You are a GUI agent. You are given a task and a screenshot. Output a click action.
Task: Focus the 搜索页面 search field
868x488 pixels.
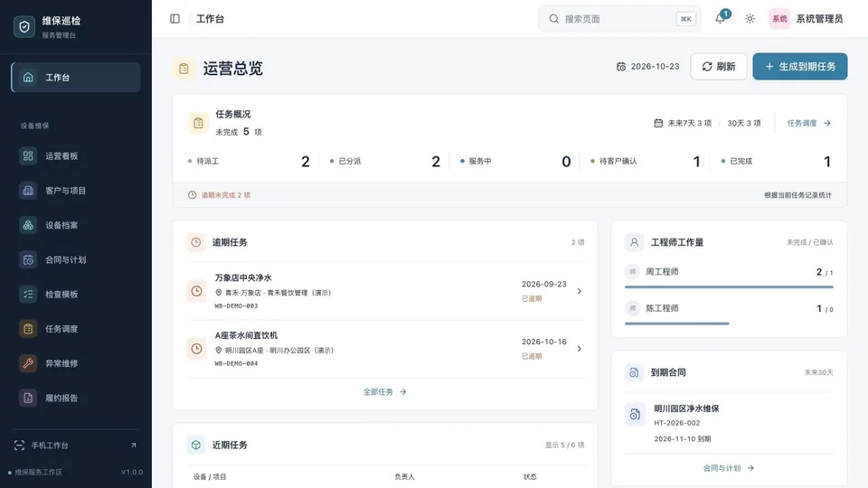point(619,19)
